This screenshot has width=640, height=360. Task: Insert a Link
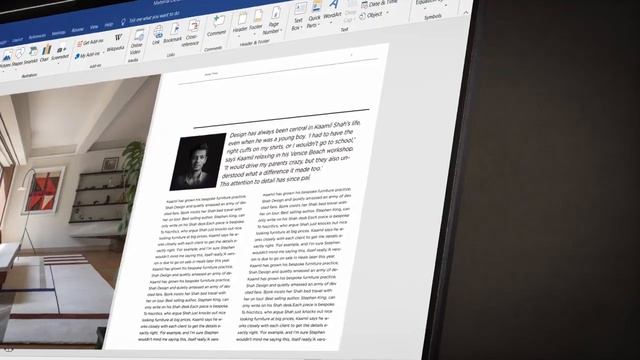point(157,36)
